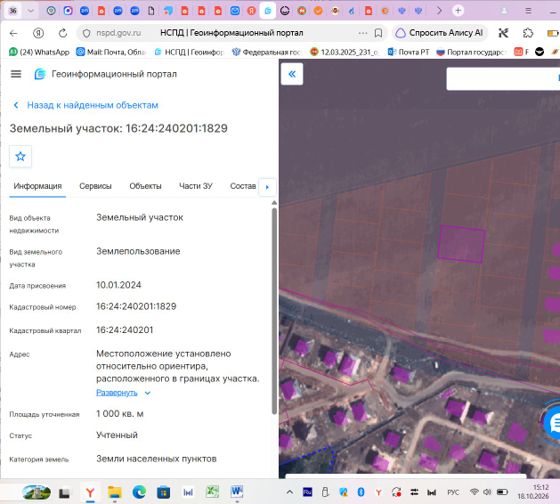Viewport: 560px width, 504px height.
Task: Click the area value 1 000 кв. м
Action: pyautogui.click(x=120, y=414)
